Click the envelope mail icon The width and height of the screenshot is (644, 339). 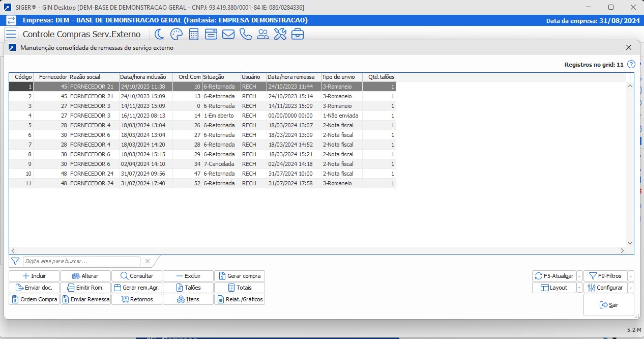[x=228, y=34]
